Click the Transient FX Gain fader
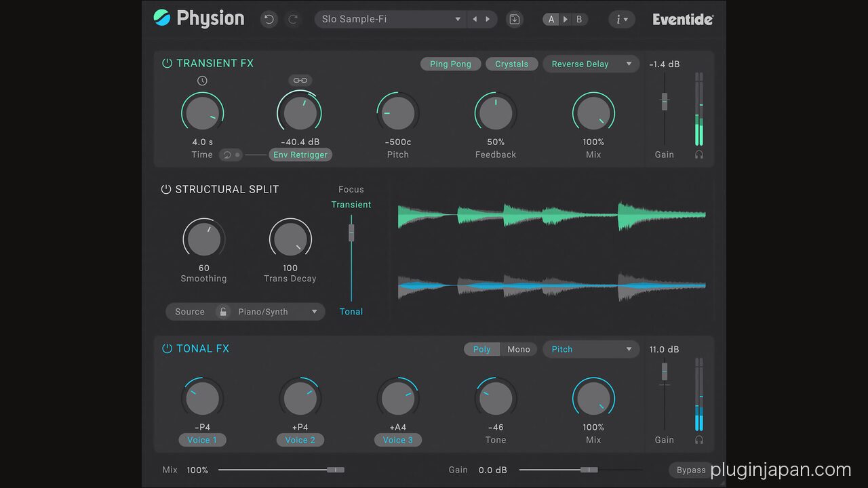 665,102
